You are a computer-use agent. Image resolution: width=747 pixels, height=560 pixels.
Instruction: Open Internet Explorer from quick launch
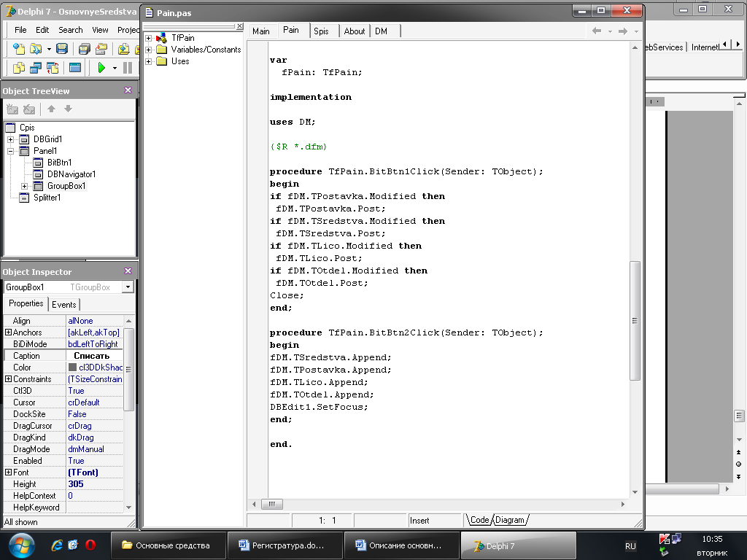(57, 545)
